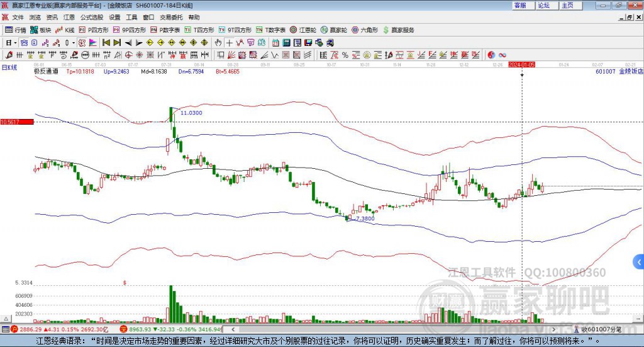
Task: Open the T四方形 tool
Action: (199, 30)
